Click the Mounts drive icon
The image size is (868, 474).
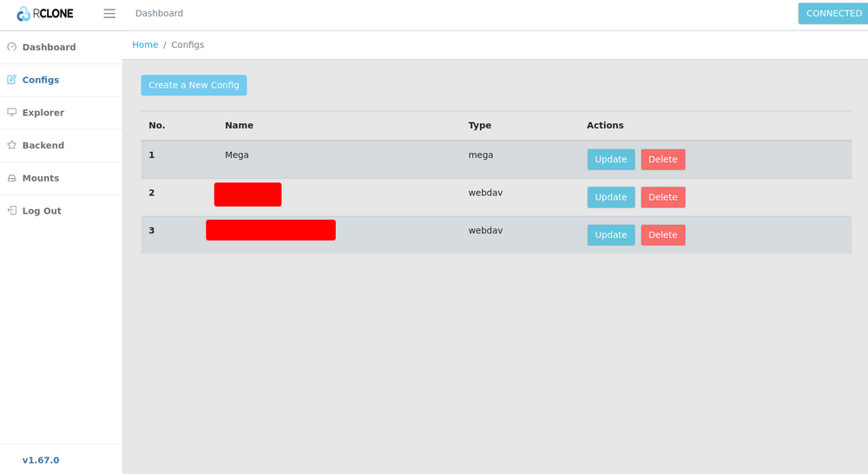pyautogui.click(x=11, y=178)
